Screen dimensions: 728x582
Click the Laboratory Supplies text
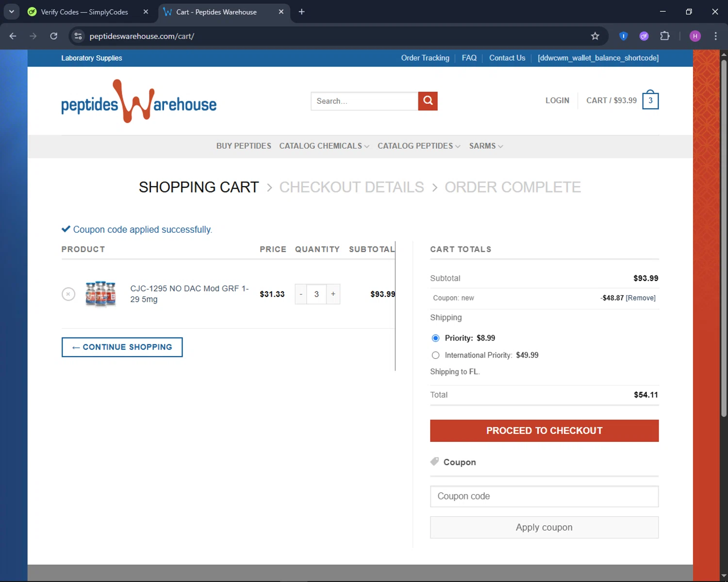(92, 58)
